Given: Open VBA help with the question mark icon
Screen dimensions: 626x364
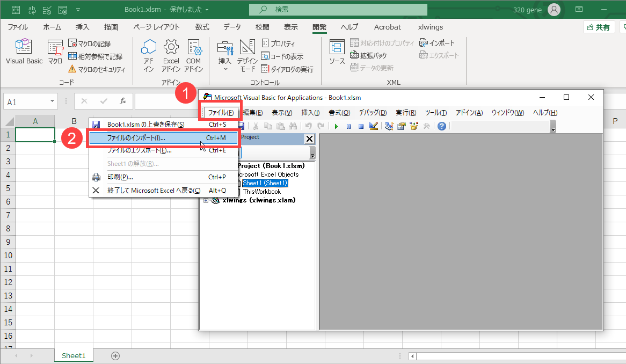Looking at the screenshot, I should pyautogui.click(x=441, y=126).
